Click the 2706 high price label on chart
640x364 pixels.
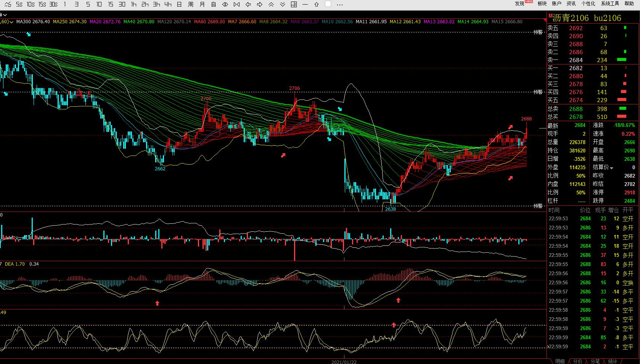click(x=294, y=88)
